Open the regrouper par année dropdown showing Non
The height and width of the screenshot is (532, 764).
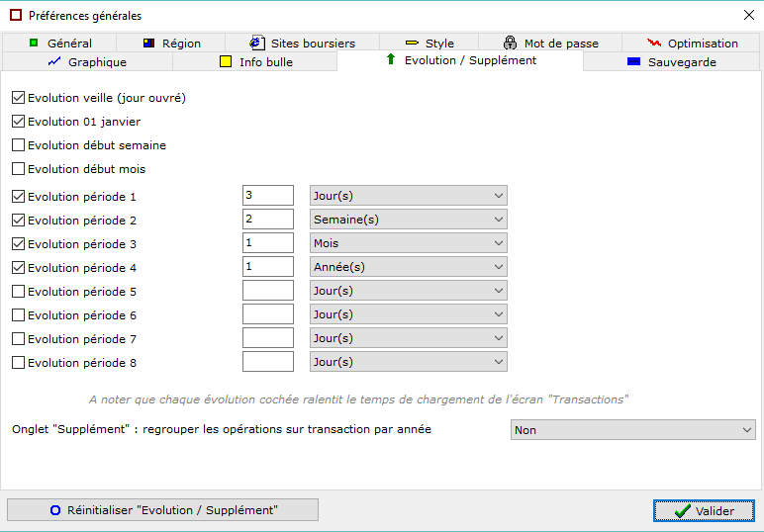coord(633,430)
